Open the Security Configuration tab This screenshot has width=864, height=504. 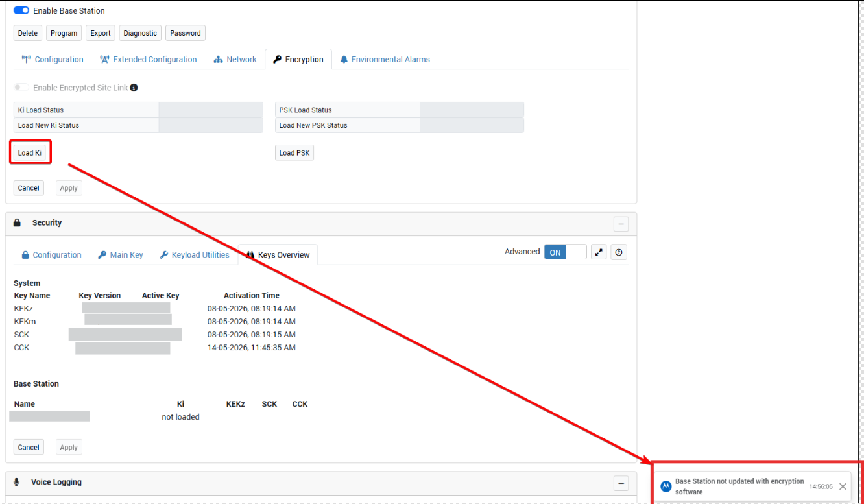(x=51, y=255)
